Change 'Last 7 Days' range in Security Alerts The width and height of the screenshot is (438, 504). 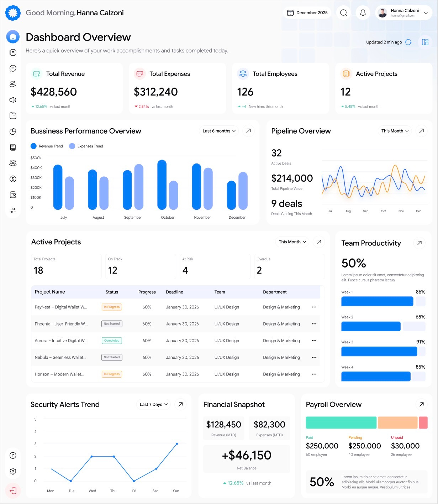(x=153, y=404)
